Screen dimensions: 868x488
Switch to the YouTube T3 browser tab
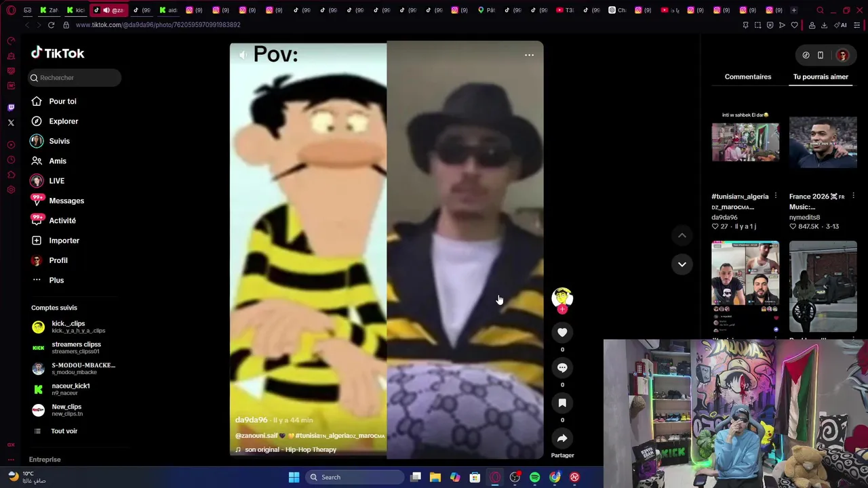[564, 10]
